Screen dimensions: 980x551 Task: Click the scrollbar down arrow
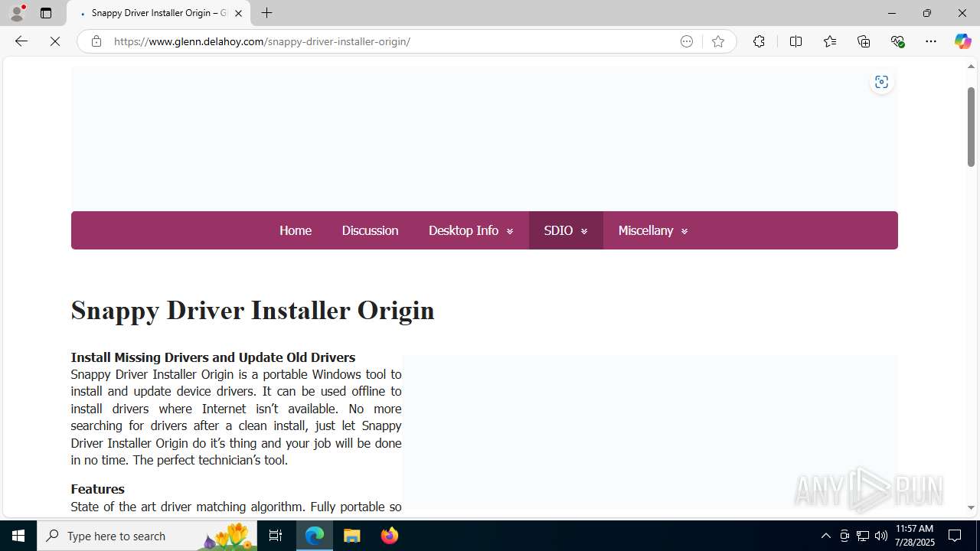(x=971, y=507)
